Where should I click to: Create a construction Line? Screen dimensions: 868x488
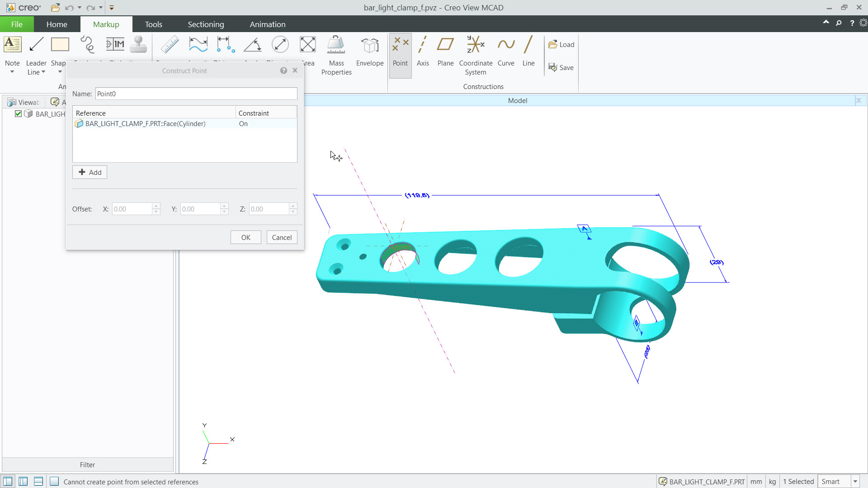528,51
